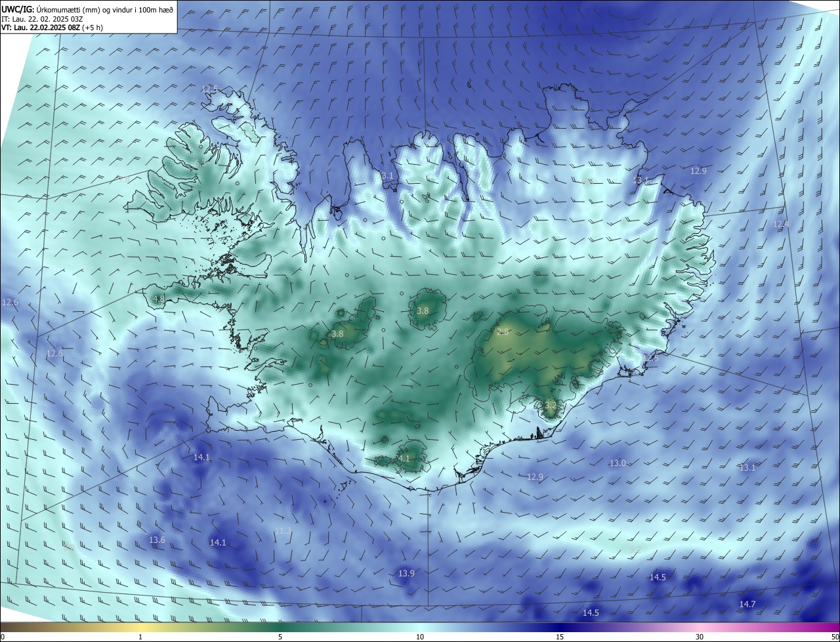Click the colorbar tick label 5
Screen dimensions: 840x642
280,637
